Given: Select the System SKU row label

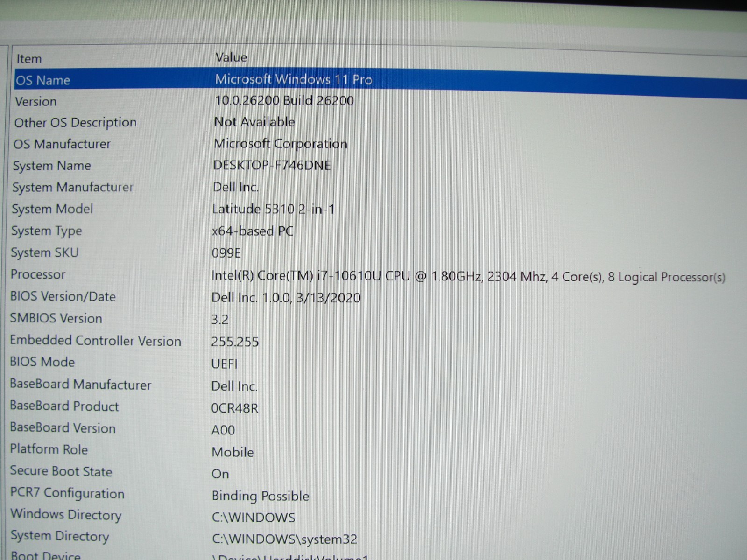Looking at the screenshot, I should 45,252.
